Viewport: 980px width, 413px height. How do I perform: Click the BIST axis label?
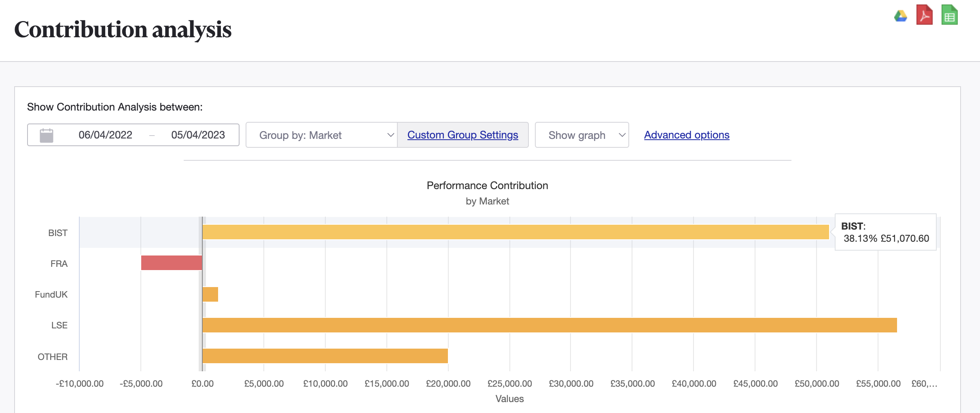coord(58,233)
